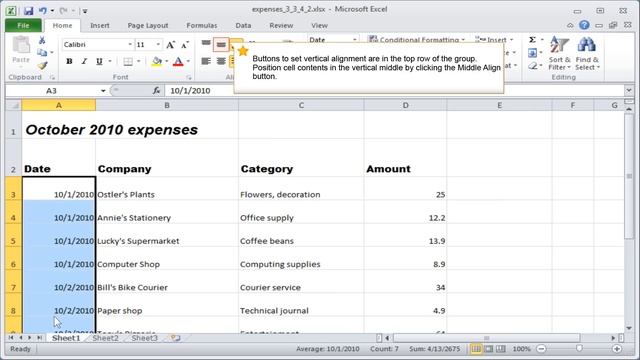Click the vertical scrollbar down arrow

coord(629,328)
